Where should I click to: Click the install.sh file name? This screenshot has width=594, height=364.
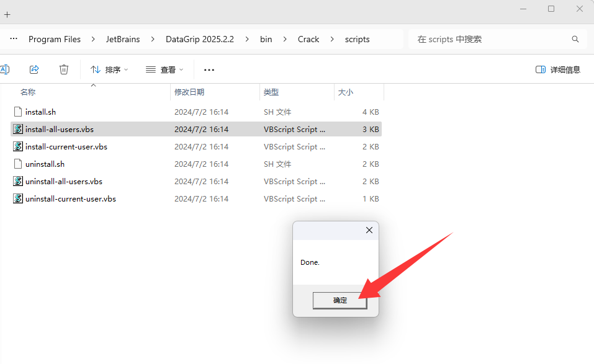40,112
